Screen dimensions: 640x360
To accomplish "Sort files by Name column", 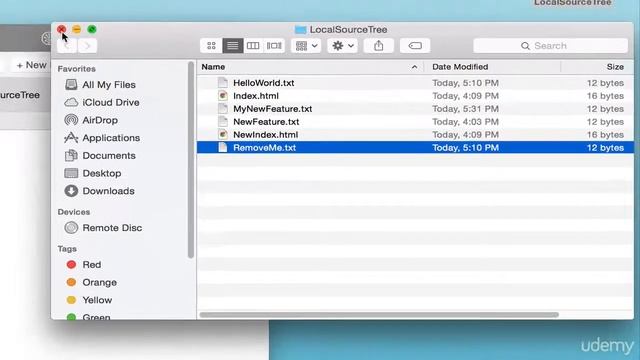I will (x=213, y=67).
